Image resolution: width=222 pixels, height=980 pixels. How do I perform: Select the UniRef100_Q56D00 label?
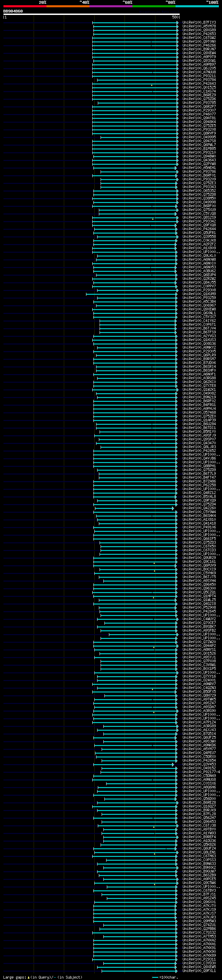tap(199, 799)
